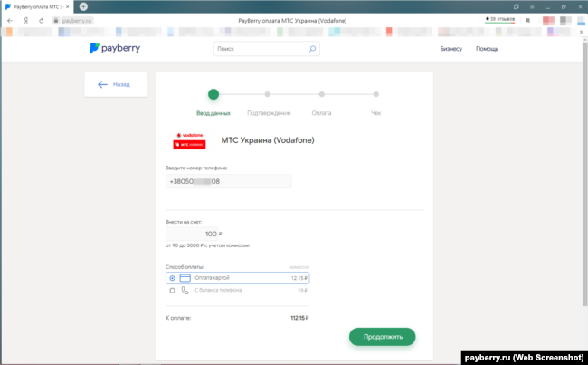
Task: Select the 'Оплата картой' radio button
Action: [173, 278]
